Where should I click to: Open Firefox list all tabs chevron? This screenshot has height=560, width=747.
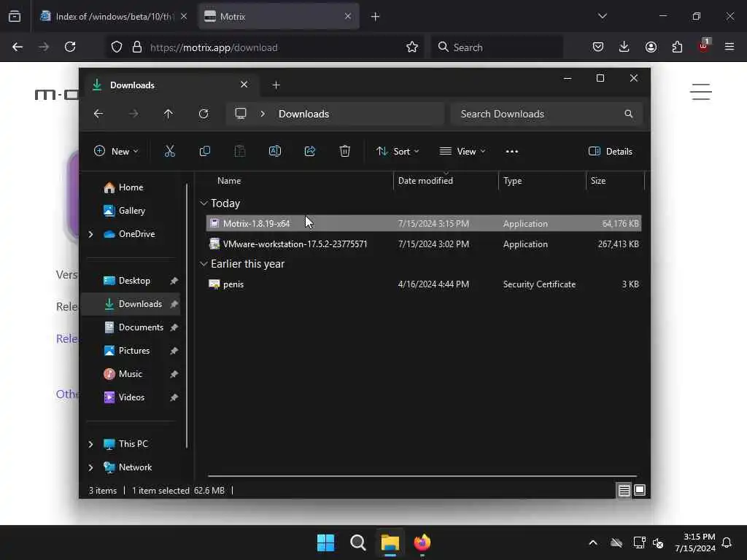[x=602, y=16]
